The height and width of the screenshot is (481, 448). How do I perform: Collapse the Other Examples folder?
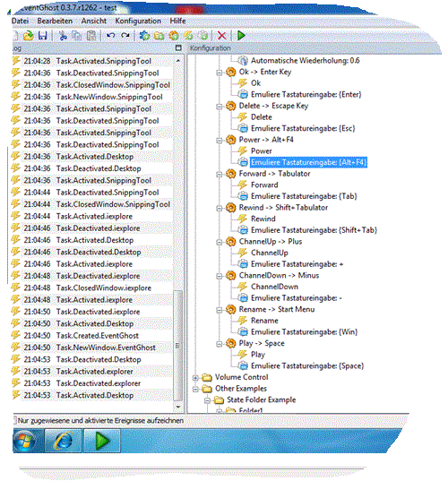tap(195, 390)
